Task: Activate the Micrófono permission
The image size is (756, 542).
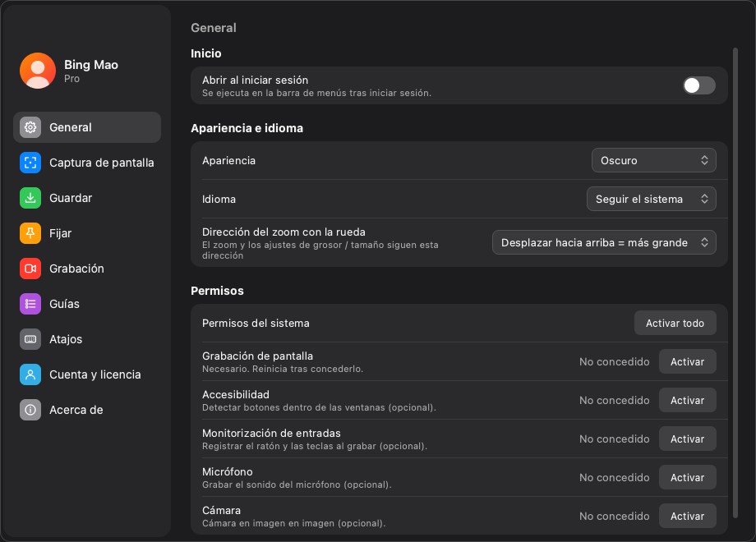Action: coord(688,477)
